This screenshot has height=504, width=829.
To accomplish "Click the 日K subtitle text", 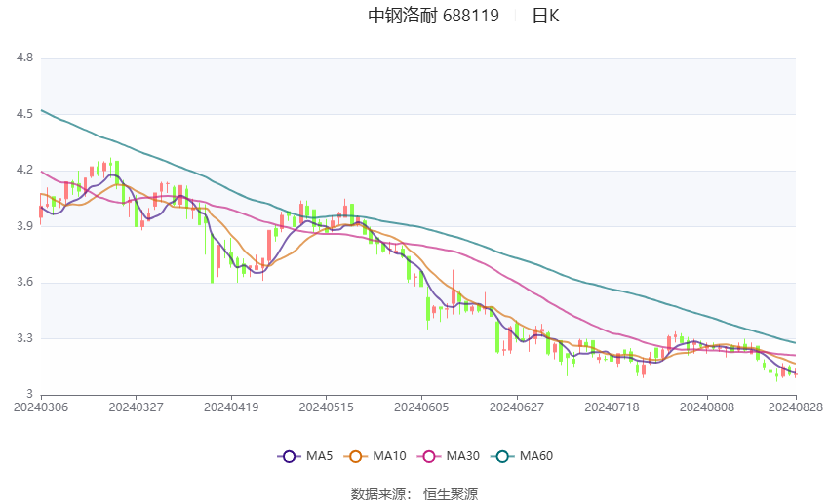I will [545, 16].
